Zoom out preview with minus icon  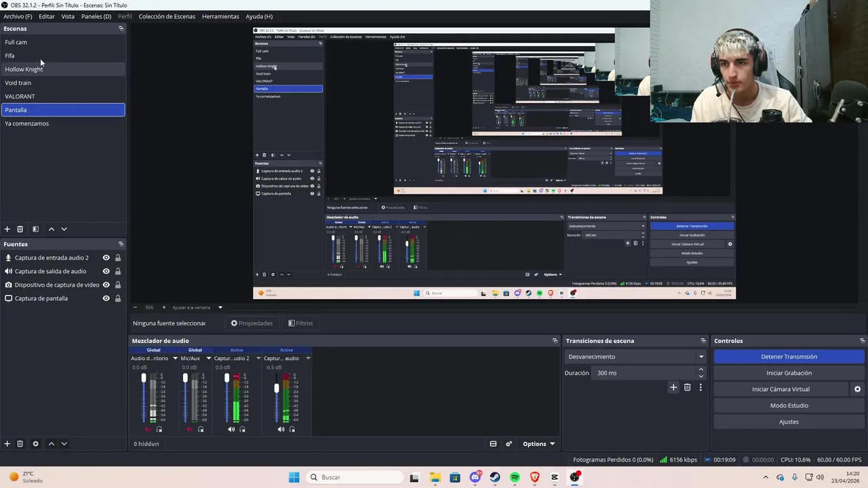(x=135, y=307)
